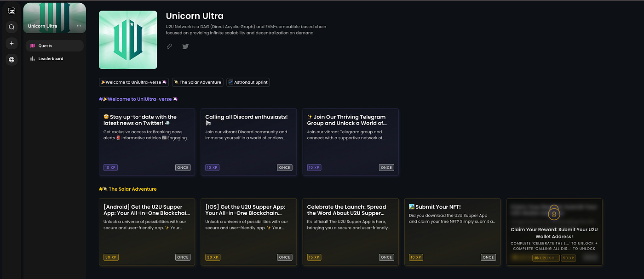The height and width of the screenshot is (279, 644).
Task: Open the Join Our Thriving Telegram Group quest
Action: click(x=351, y=142)
